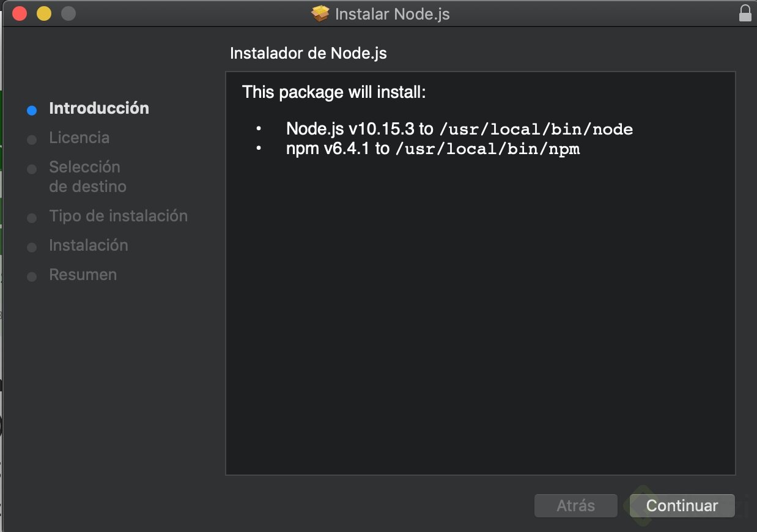
Task: Select the Instalación step in sidebar
Action: 89,245
